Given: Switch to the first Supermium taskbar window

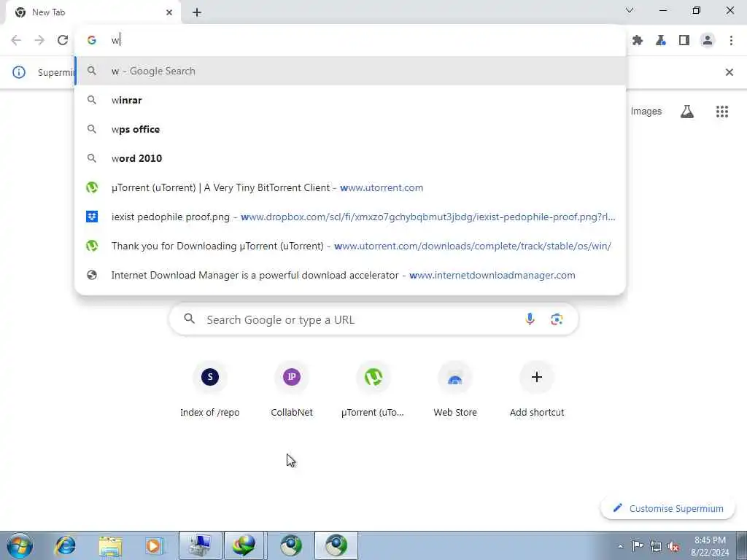Looking at the screenshot, I should point(290,545).
